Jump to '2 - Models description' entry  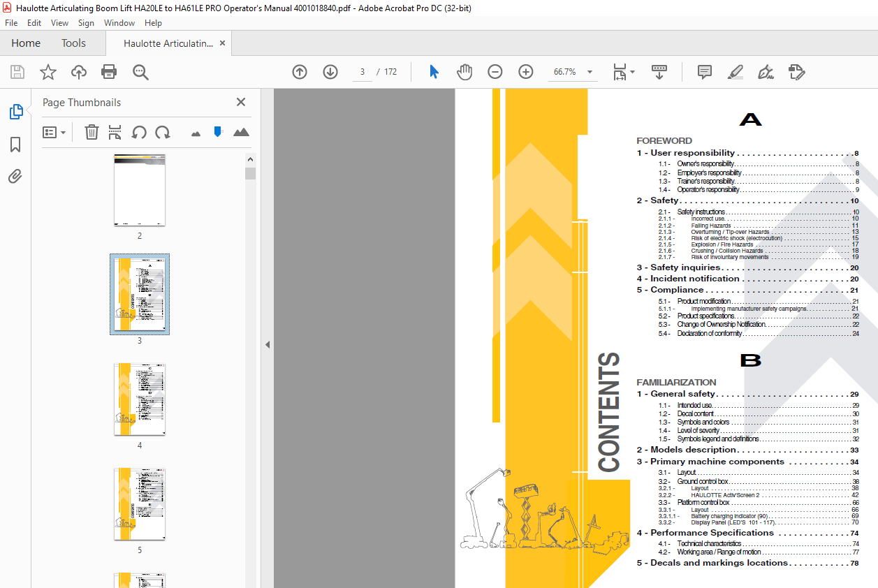click(747, 450)
